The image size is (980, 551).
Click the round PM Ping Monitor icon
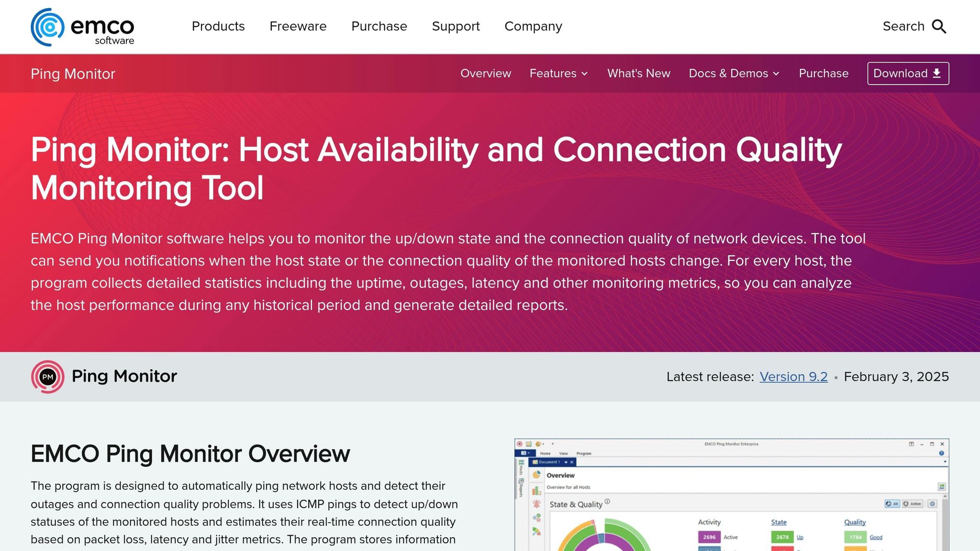click(x=47, y=377)
